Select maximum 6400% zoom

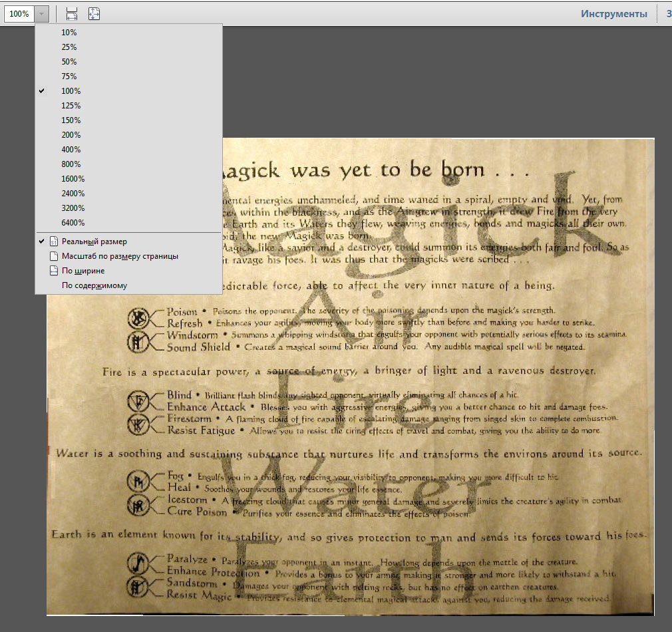(73, 223)
